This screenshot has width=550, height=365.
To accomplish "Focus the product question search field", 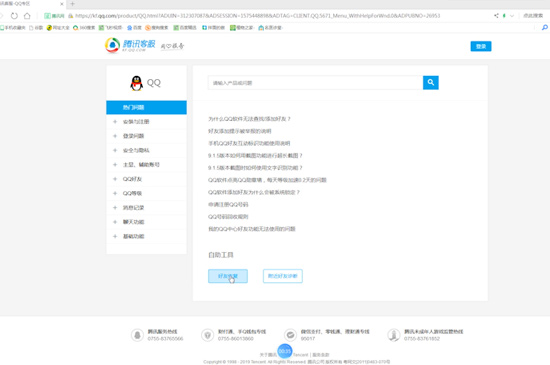I will pyautogui.click(x=315, y=83).
